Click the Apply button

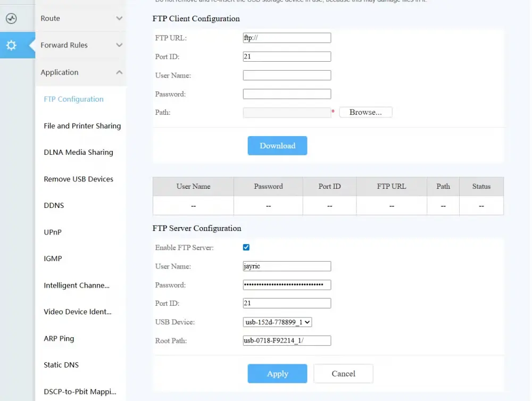click(277, 374)
